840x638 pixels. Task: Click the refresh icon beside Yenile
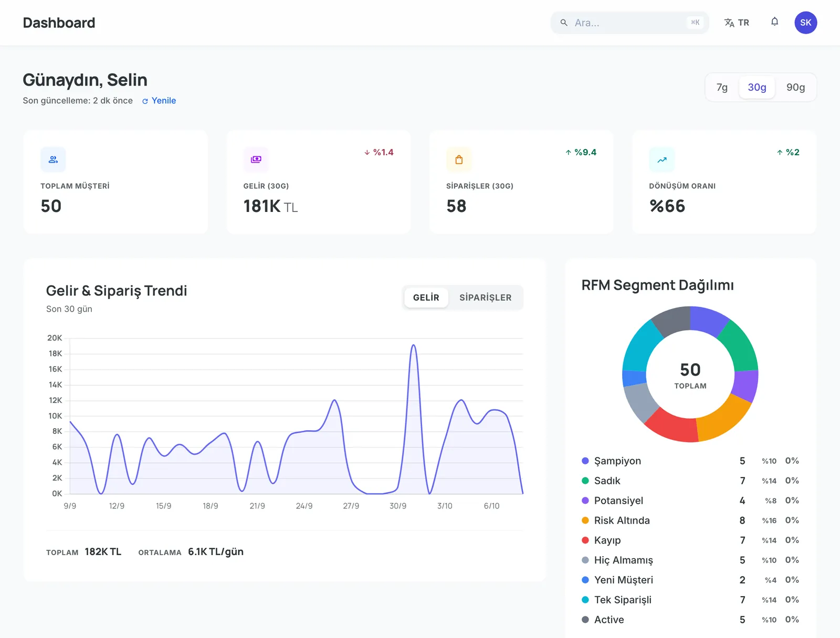[145, 101]
